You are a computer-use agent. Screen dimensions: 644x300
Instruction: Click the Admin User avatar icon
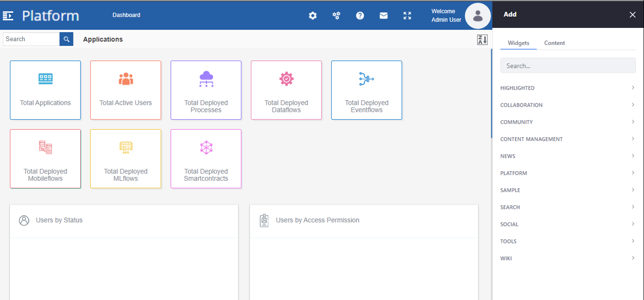point(478,16)
